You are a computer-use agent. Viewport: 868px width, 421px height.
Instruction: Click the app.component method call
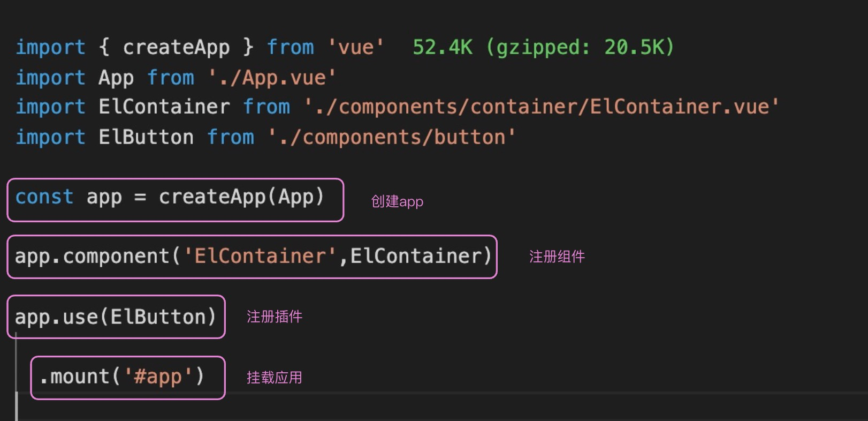coord(92,257)
